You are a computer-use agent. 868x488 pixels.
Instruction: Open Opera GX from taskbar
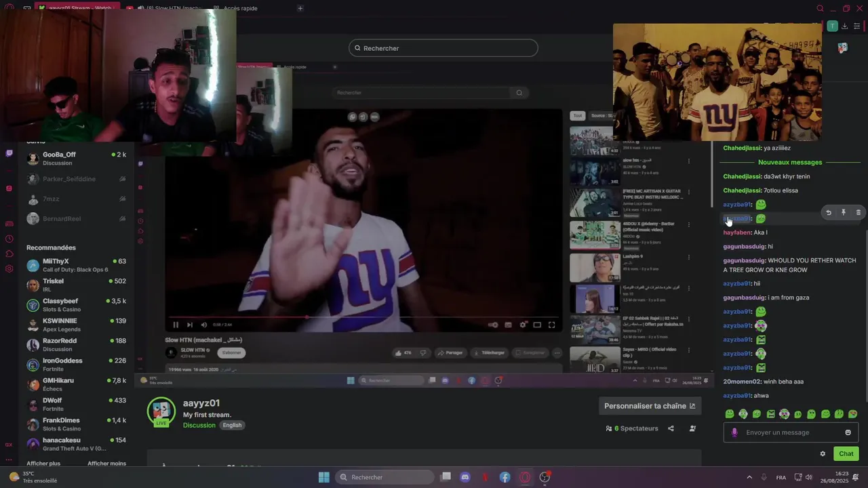(525, 477)
